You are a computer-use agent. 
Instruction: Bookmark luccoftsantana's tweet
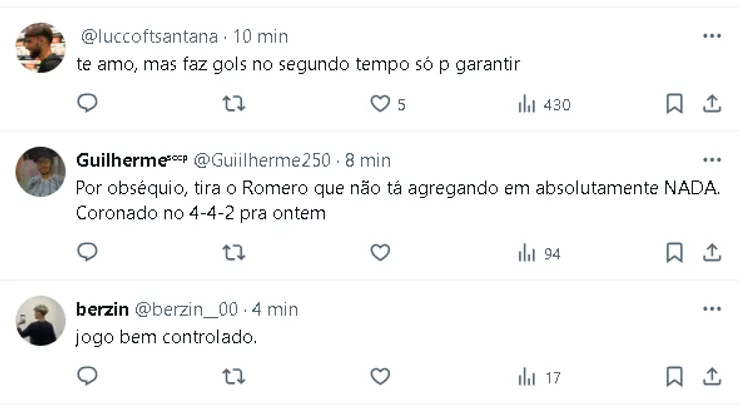675,104
